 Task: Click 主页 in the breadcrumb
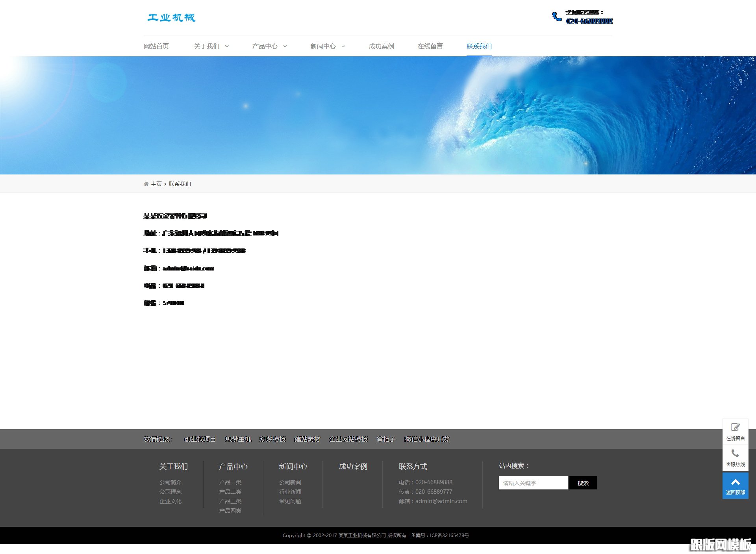[156, 184]
